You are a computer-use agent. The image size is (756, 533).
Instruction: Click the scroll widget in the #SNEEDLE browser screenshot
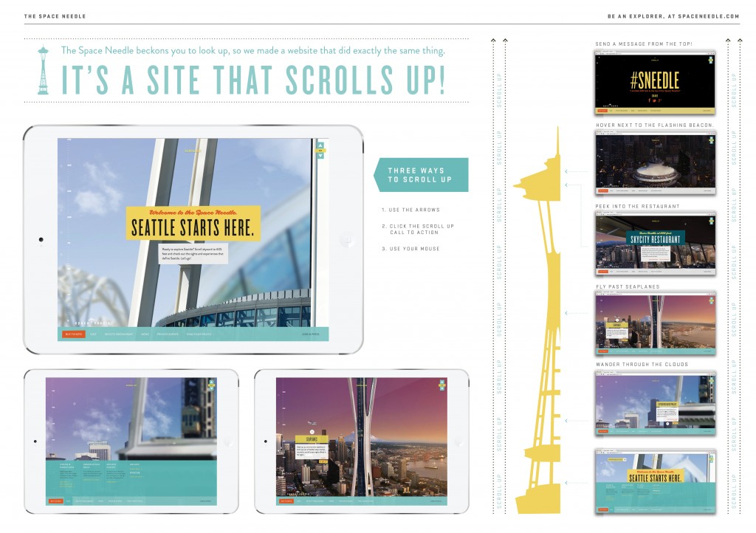pyautogui.click(x=711, y=61)
